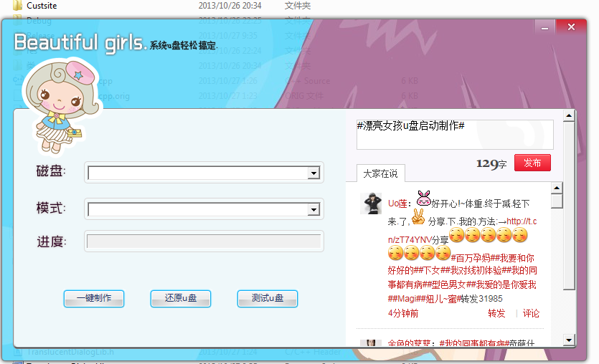599x364 pixels.
Task: Click the 测试u盘 button
Action: click(x=268, y=298)
